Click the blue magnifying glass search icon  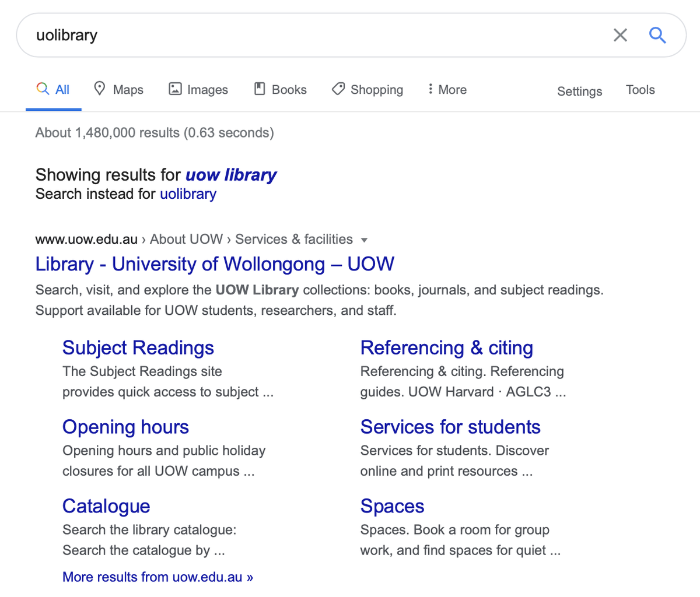coord(657,35)
